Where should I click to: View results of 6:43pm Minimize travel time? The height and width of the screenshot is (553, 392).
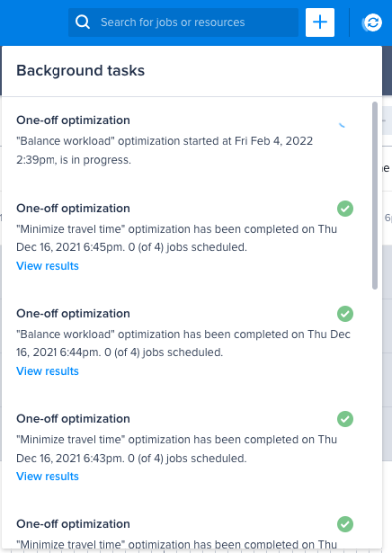48,477
